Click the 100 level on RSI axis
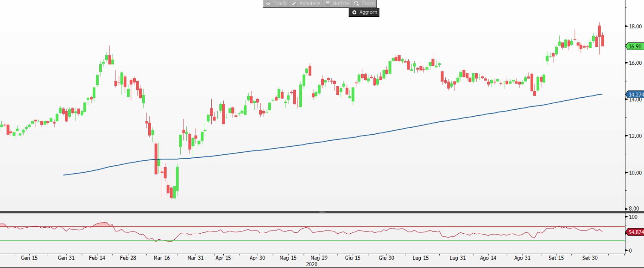 (633, 217)
